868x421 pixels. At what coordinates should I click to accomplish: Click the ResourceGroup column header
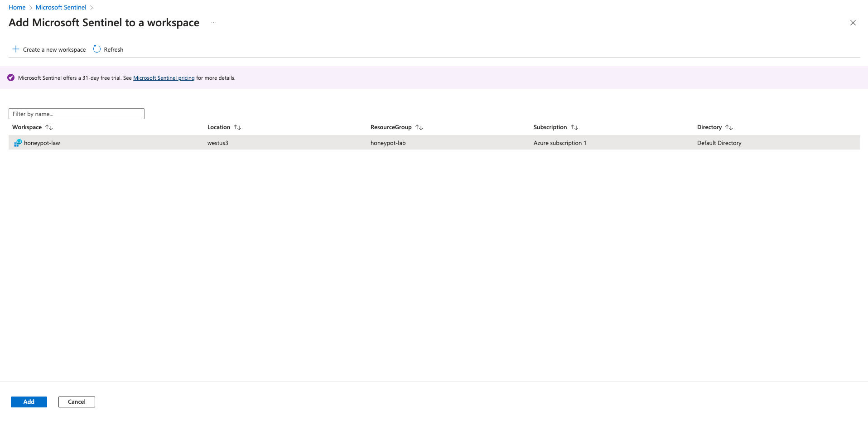pyautogui.click(x=391, y=127)
